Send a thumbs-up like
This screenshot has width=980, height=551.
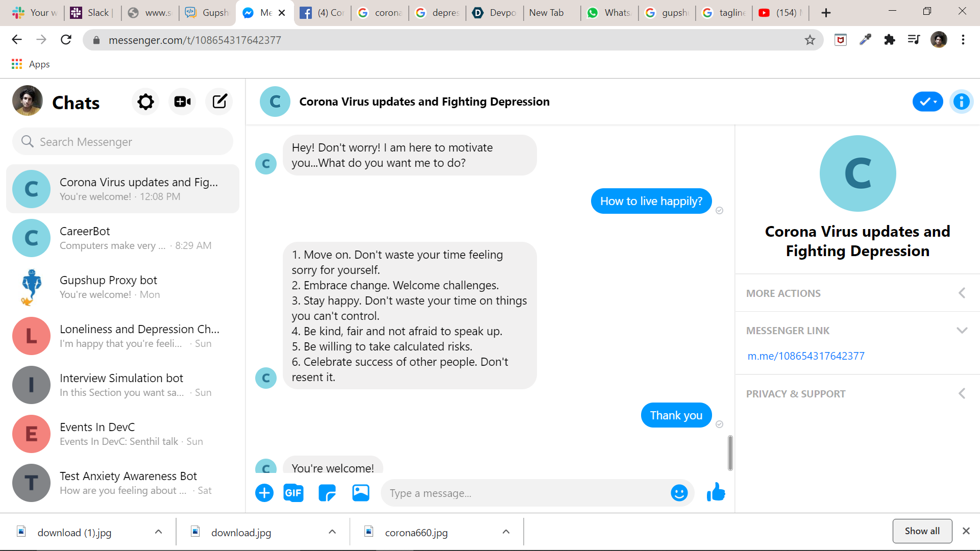point(716,493)
